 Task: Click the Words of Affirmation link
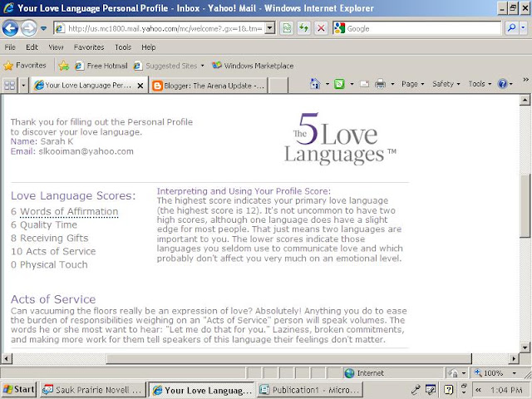click(69, 211)
